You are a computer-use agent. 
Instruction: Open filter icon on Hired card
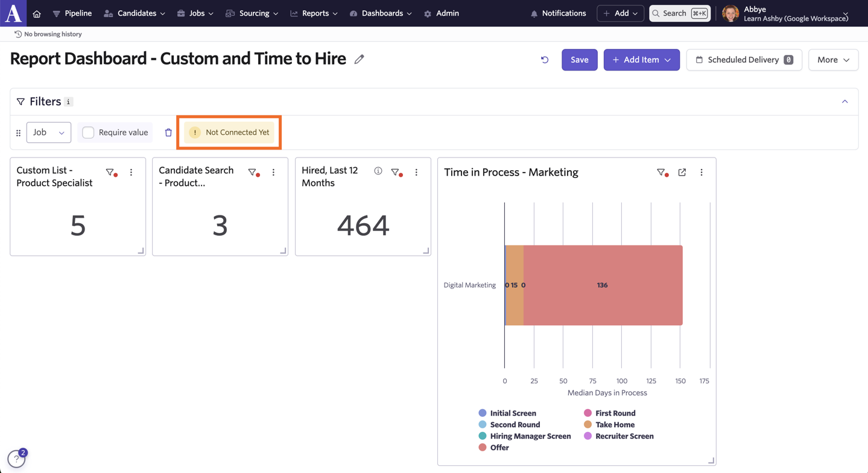[x=396, y=173]
